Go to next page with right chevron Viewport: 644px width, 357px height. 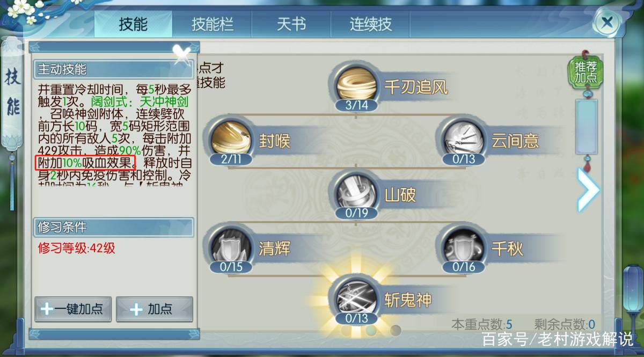pyautogui.click(x=588, y=189)
